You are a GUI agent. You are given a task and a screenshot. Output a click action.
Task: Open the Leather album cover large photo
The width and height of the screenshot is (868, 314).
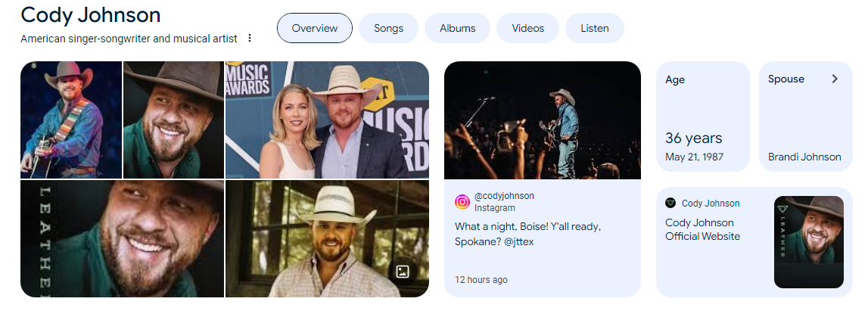(123, 238)
